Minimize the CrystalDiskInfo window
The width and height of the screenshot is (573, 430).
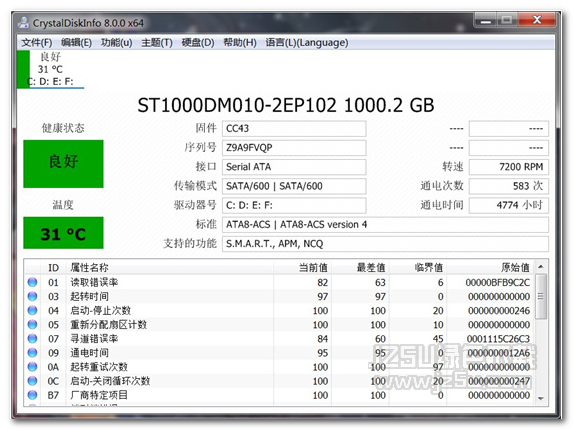486,20
